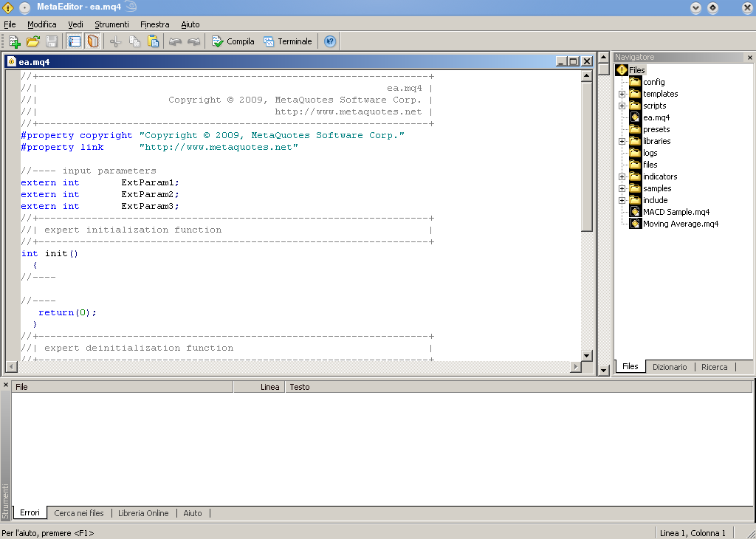Image resolution: width=756 pixels, height=539 pixels.
Task: Click the "return(0);" statement
Action: 67,313
